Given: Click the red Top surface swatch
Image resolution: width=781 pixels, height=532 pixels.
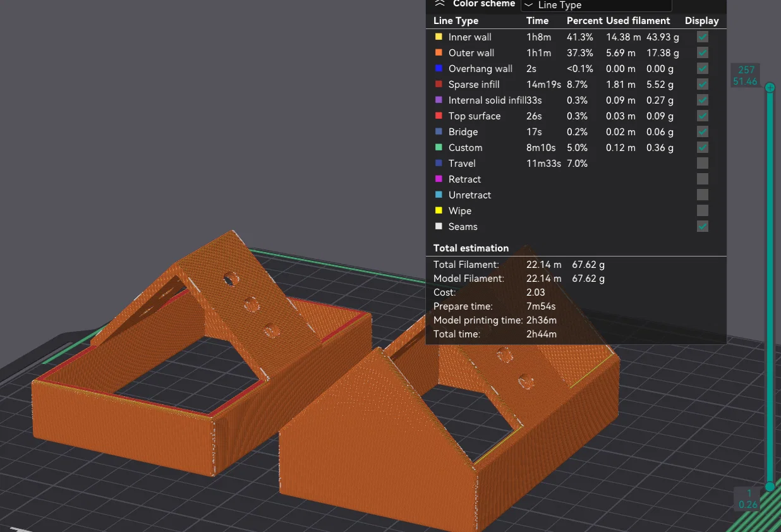Looking at the screenshot, I should [x=439, y=116].
